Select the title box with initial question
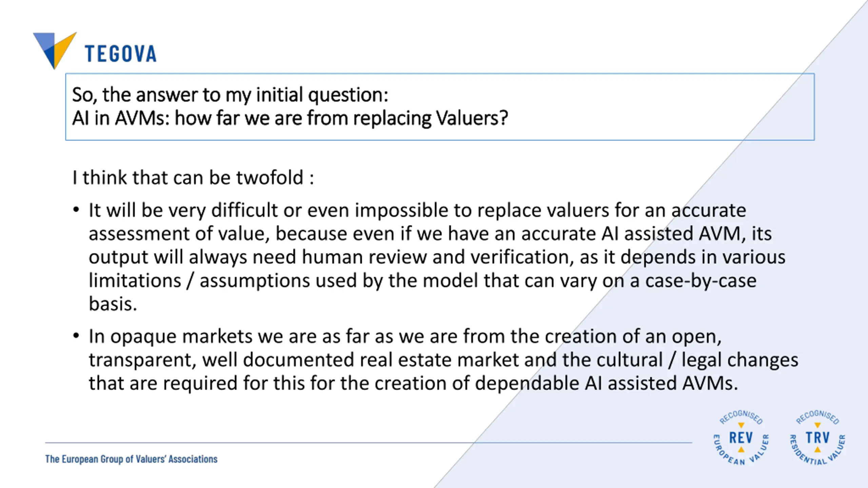This screenshot has height=488, width=868. point(440,107)
